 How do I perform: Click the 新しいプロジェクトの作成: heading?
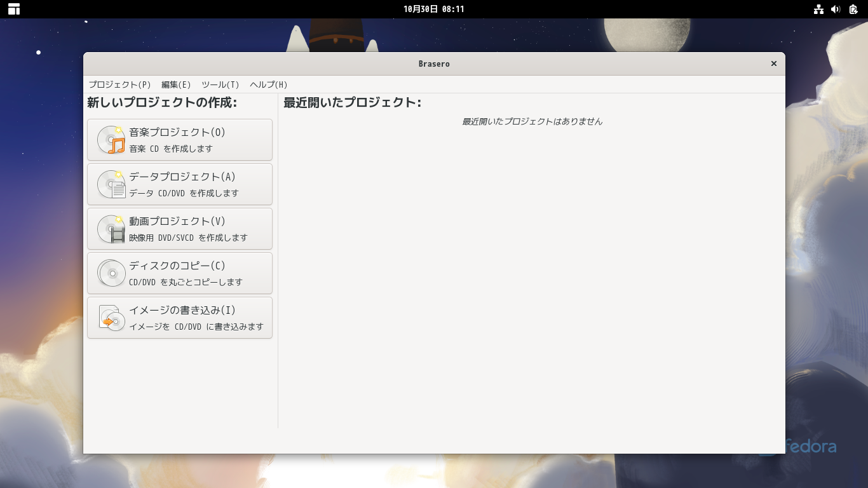[162, 103]
